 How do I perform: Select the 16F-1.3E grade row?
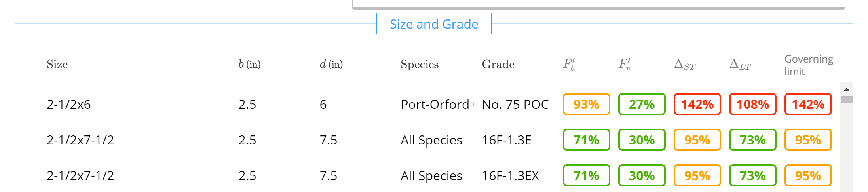(507, 140)
